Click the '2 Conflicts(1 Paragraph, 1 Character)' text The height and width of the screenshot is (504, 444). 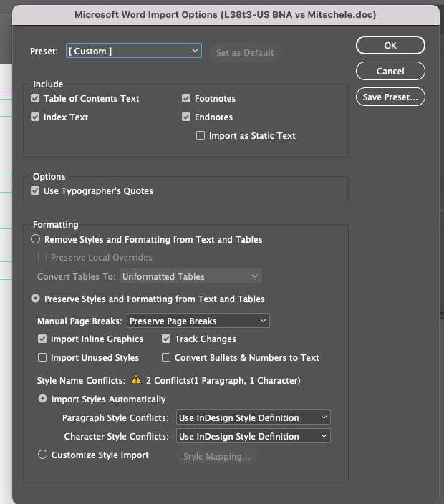223,381
